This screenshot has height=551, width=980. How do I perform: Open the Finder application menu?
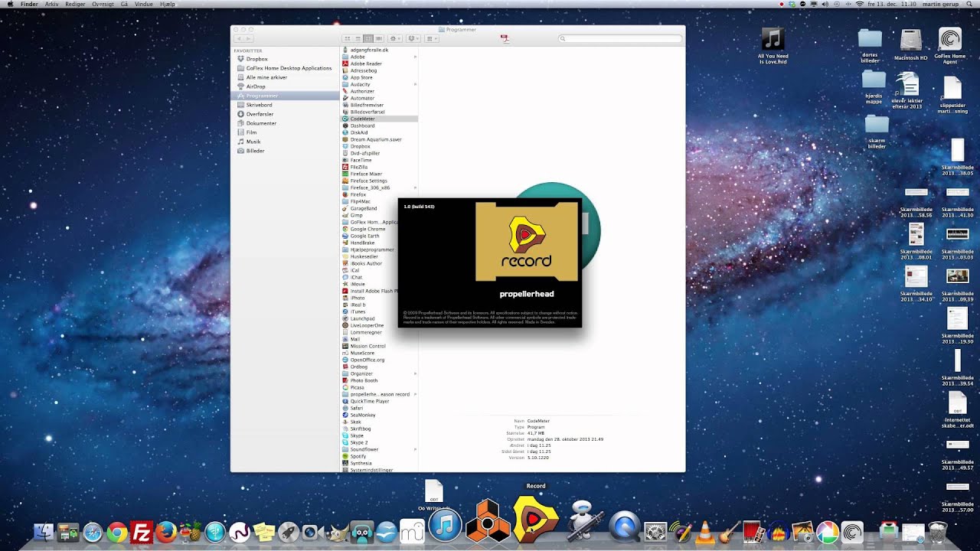[29, 4]
